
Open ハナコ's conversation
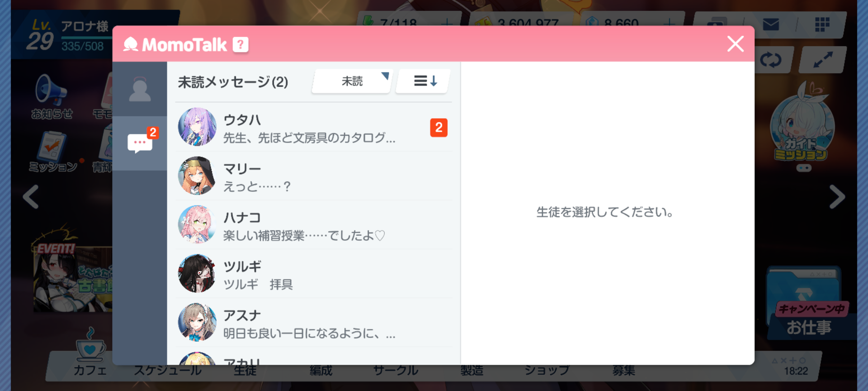(314, 225)
